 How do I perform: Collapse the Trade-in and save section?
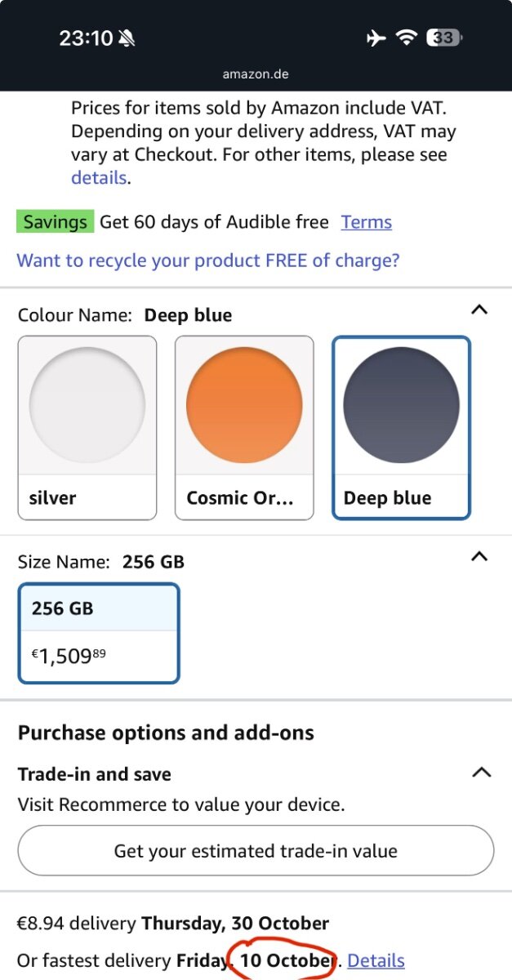482,772
